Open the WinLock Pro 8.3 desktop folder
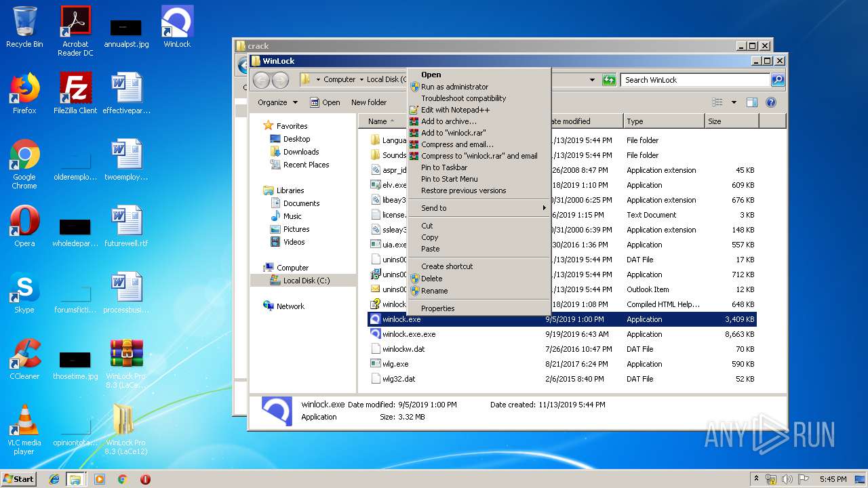868x488 pixels. coord(126,430)
